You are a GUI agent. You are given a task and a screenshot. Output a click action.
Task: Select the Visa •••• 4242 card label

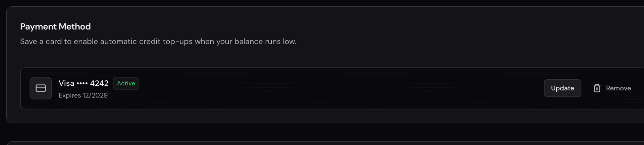pyautogui.click(x=84, y=83)
